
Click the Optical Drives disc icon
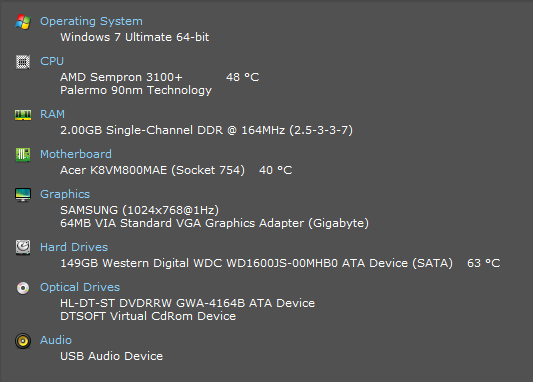23,288
